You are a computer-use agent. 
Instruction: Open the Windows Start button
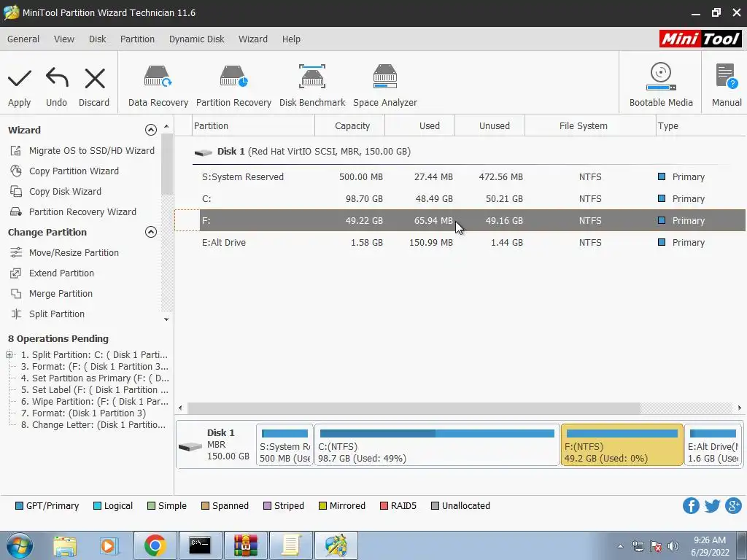click(x=20, y=545)
